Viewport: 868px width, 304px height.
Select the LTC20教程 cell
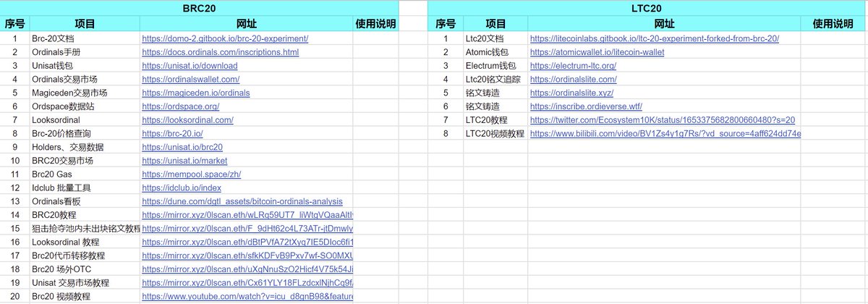tap(495, 120)
